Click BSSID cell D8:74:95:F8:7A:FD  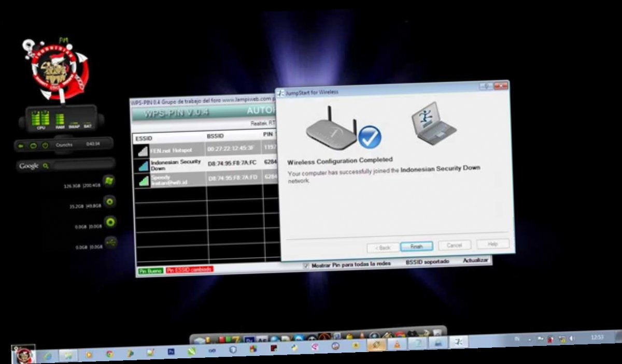pyautogui.click(x=233, y=178)
